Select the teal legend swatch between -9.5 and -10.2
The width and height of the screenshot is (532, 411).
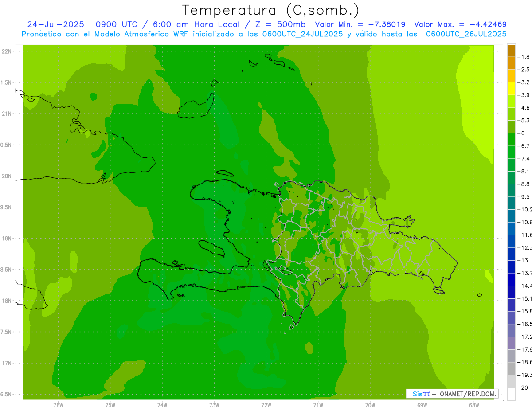pyautogui.click(x=511, y=203)
